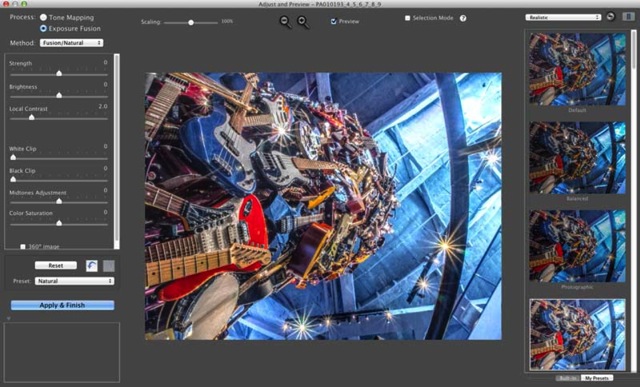Open the Method Fusion/Natural dropdown
Screen dimensions: 640x387
[x=71, y=43]
